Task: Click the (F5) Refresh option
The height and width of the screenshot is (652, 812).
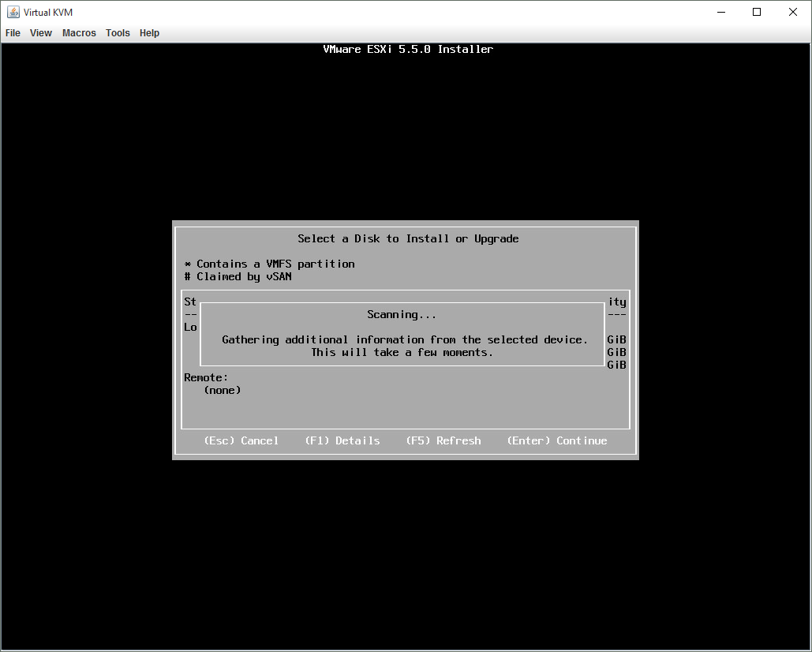Action: point(443,440)
